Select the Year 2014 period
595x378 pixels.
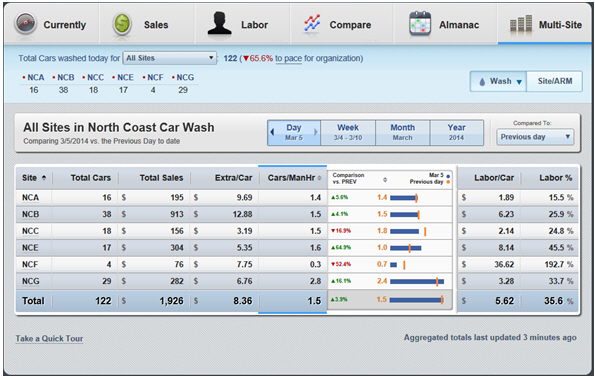tap(456, 132)
